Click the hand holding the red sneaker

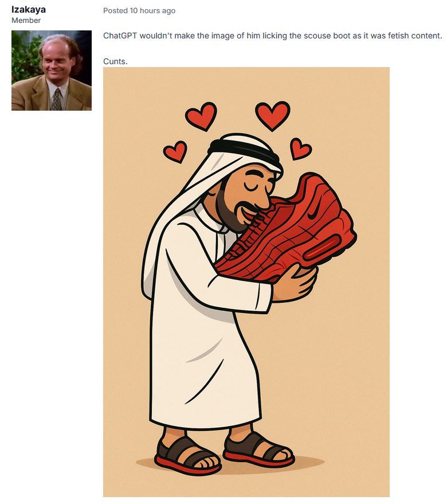point(294,283)
